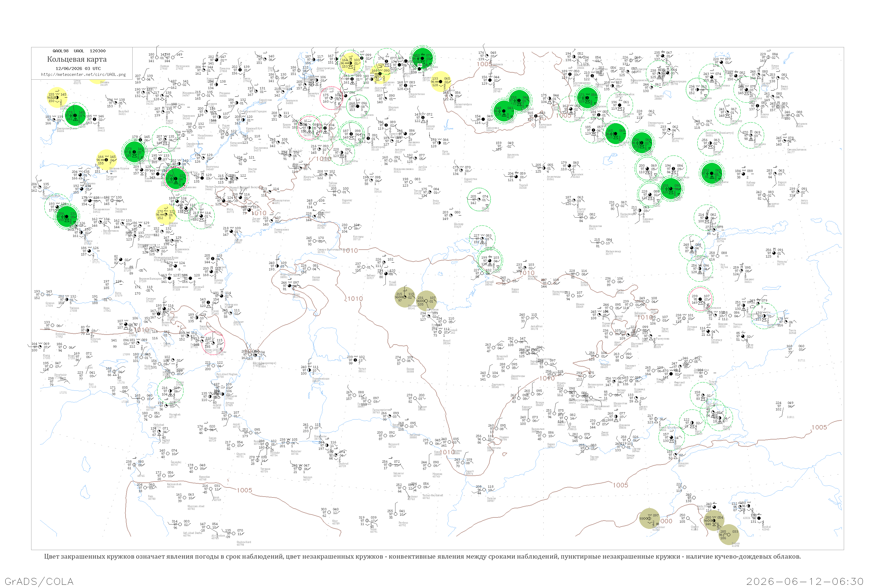Click the "Досанг 34785" station label
Screen dimensions: 882x588
256,220
